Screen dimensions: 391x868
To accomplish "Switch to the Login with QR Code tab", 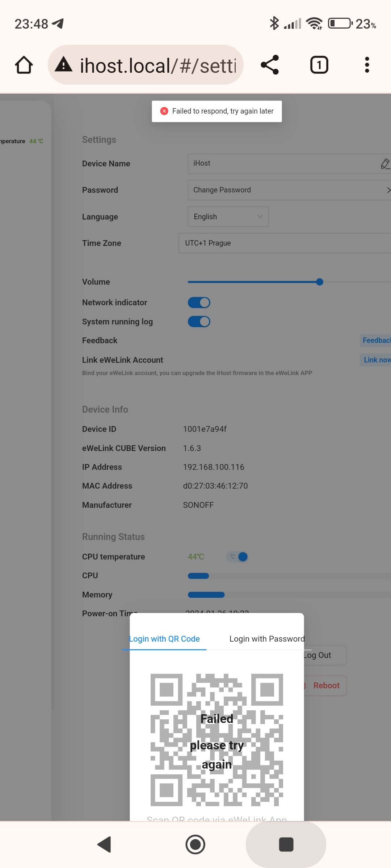I will pos(164,639).
